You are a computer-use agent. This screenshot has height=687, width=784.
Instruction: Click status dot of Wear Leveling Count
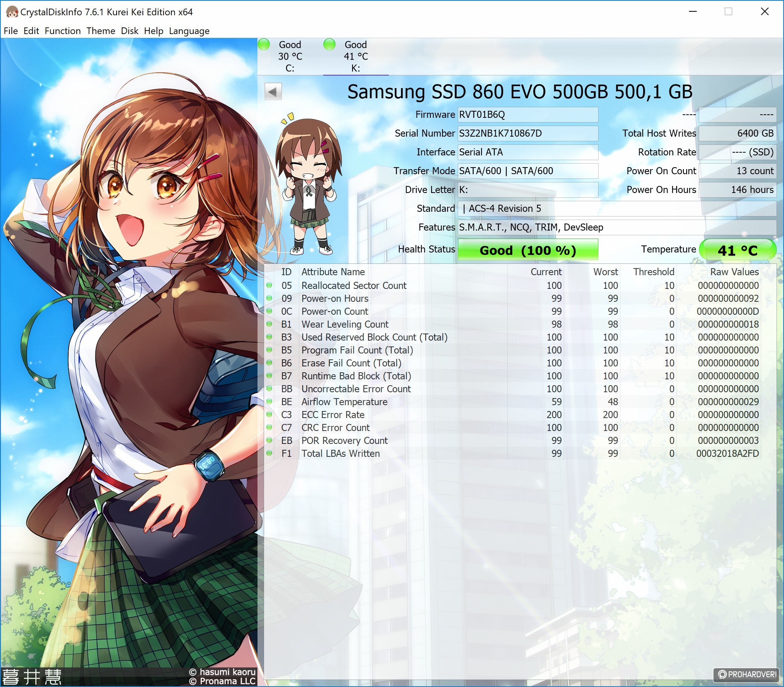[x=269, y=324]
